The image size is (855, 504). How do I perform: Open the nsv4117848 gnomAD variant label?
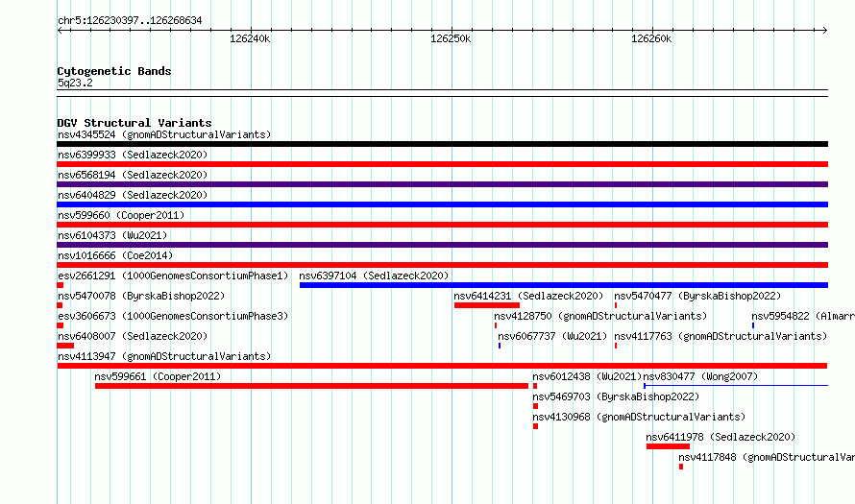[767, 457]
